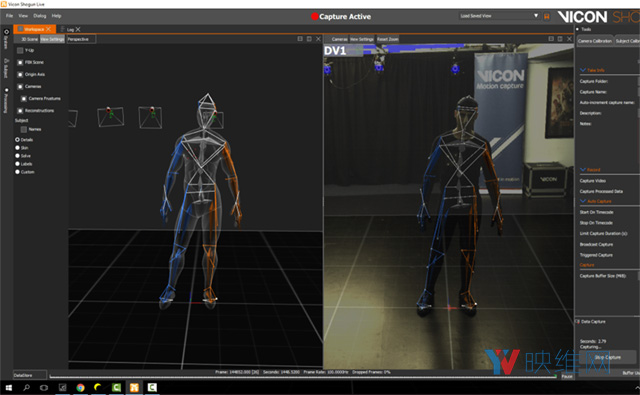640x395 pixels.
Task: Open Windows Start menu
Action: click(9, 388)
